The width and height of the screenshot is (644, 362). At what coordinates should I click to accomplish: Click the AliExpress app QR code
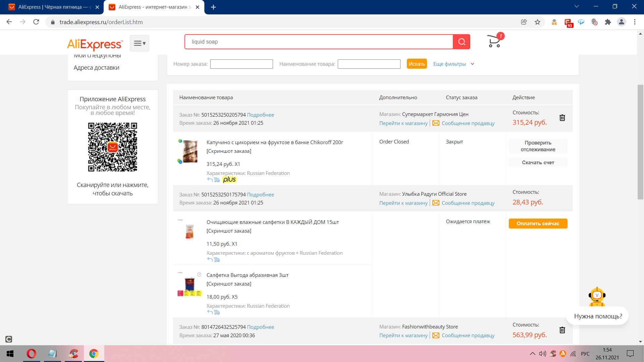point(113,147)
